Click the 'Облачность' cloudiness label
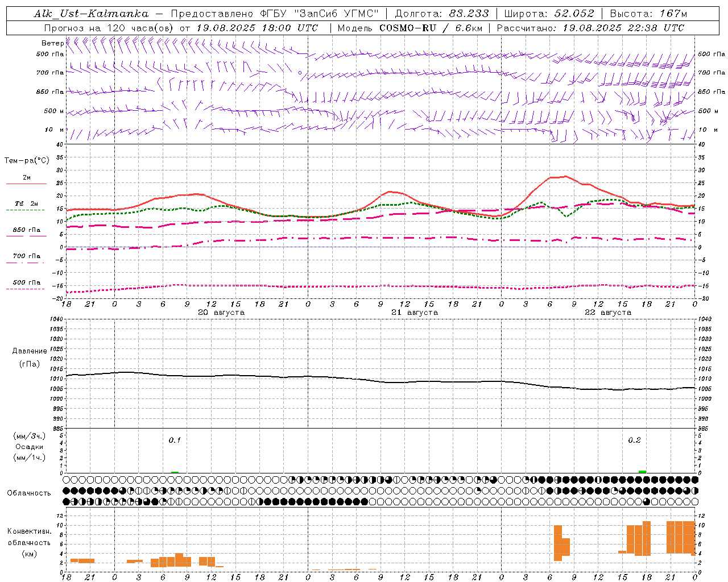 pyautogui.click(x=29, y=493)
